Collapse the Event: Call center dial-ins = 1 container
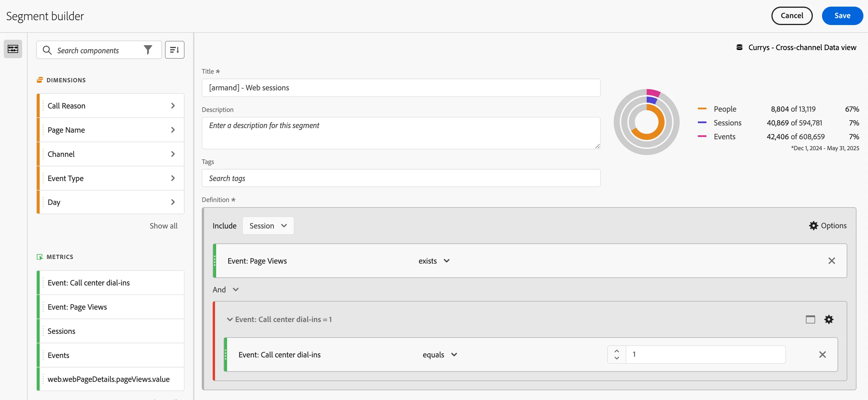The width and height of the screenshot is (868, 400). (230, 319)
